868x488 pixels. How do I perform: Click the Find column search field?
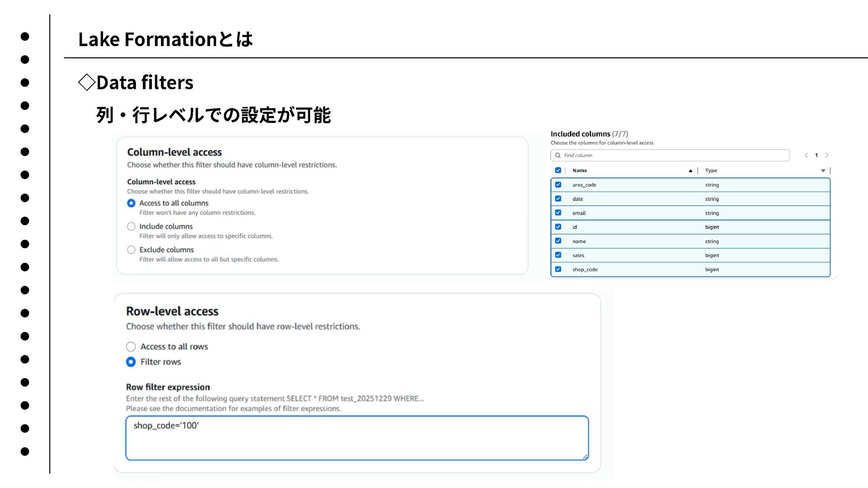click(x=674, y=155)
